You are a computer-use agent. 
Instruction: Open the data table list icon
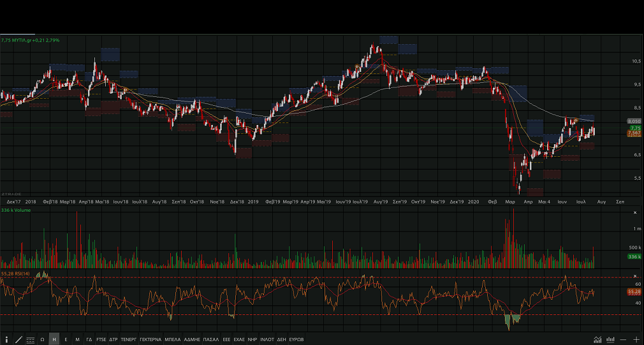tap(30, 339)
